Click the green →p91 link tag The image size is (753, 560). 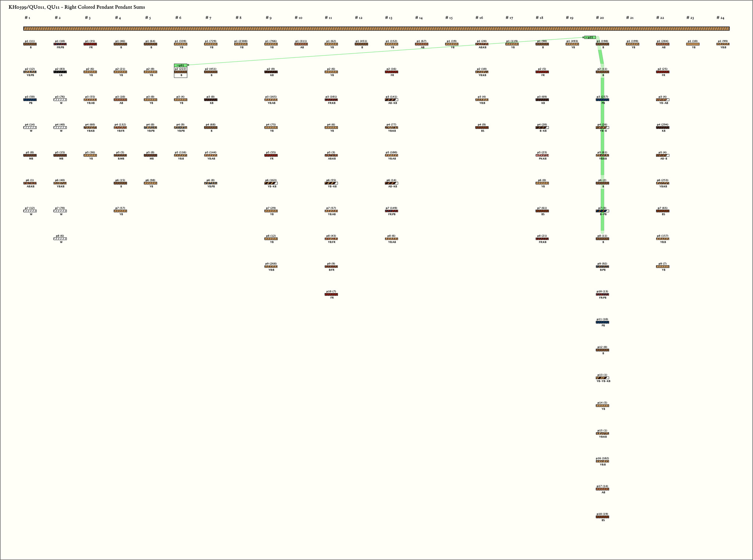pyautogui.click(x=181, y=65)
